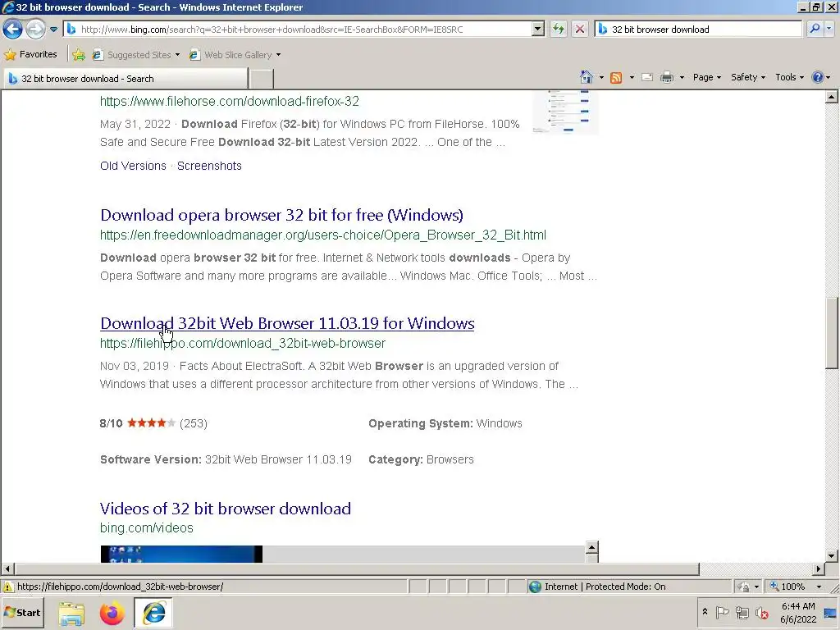Click bing.com/videos link
Screen dimensions: 840x630
(x=146, y=527)
